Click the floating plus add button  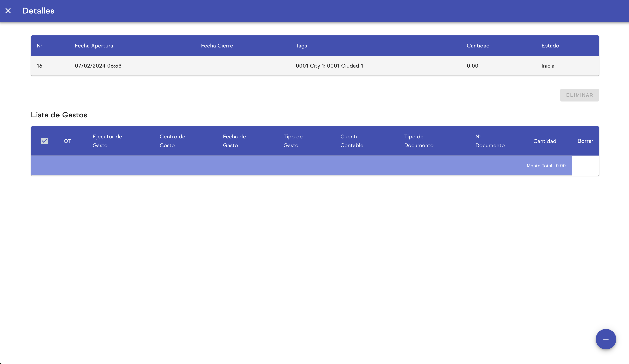tap(606, 339)
